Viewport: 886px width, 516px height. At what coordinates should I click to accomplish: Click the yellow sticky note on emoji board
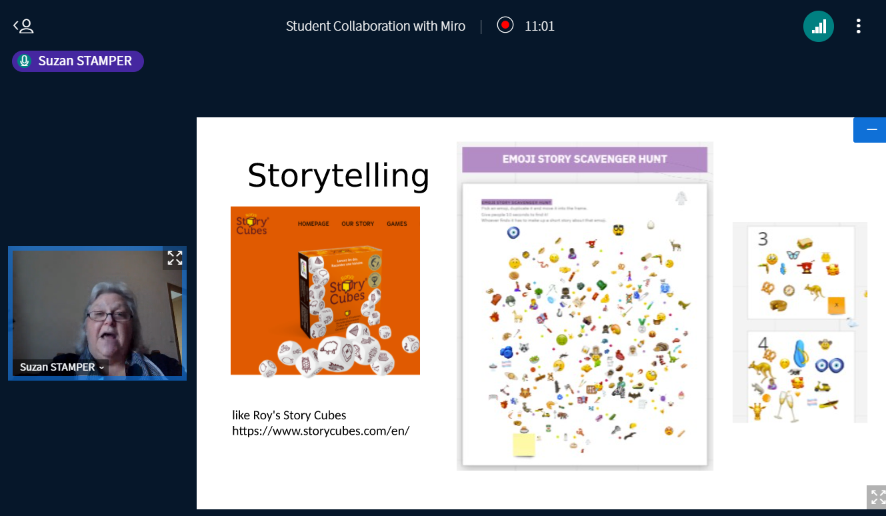(x=524, y=444)
